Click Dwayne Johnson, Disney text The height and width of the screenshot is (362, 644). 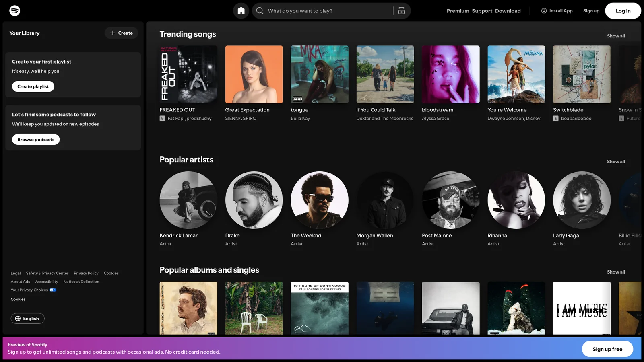coord(514,119)
